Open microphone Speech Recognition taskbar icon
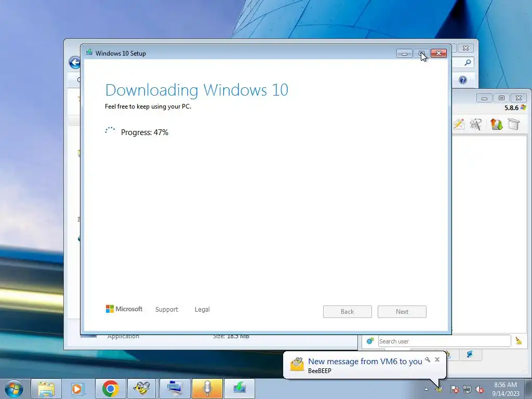This screenshot has height=399, width=532. point(207,389)
